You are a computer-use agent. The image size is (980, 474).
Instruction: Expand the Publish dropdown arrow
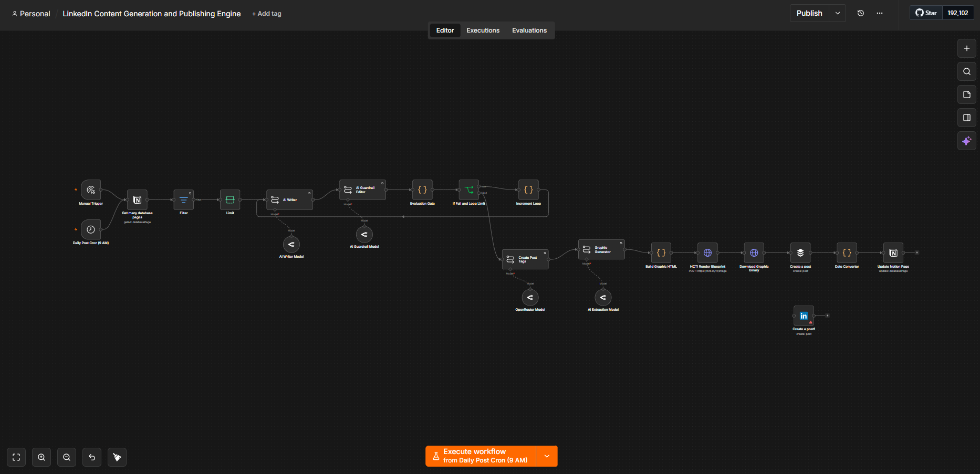(x=838, y=13)
